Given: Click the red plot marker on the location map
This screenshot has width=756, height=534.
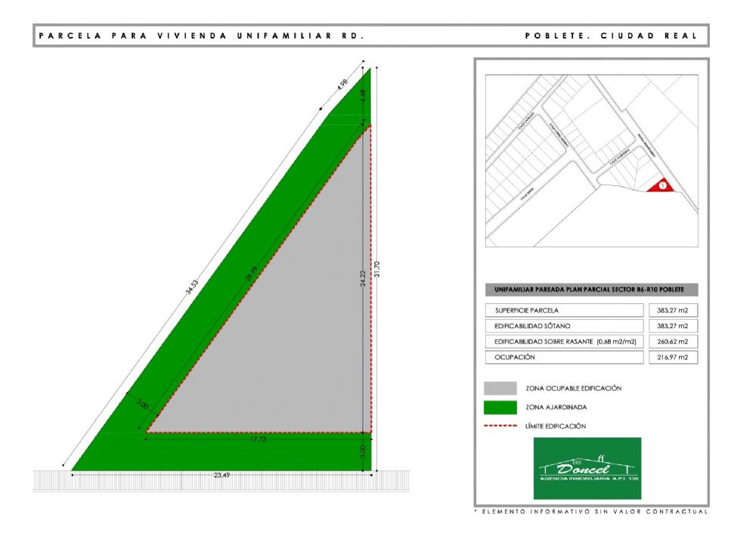Looking at the screenshot, I should coord(661,186).
